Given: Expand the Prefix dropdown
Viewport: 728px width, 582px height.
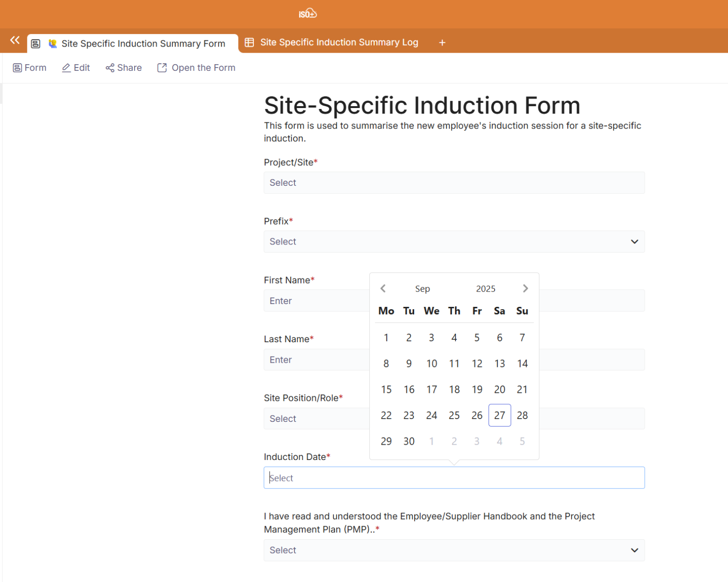Looking at the screenshot, I should pyautogui.click(x=454, y=242).
